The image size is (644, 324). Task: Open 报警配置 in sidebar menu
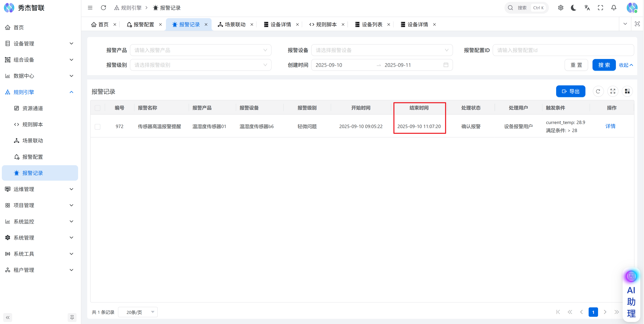click(x=32, y=157)
